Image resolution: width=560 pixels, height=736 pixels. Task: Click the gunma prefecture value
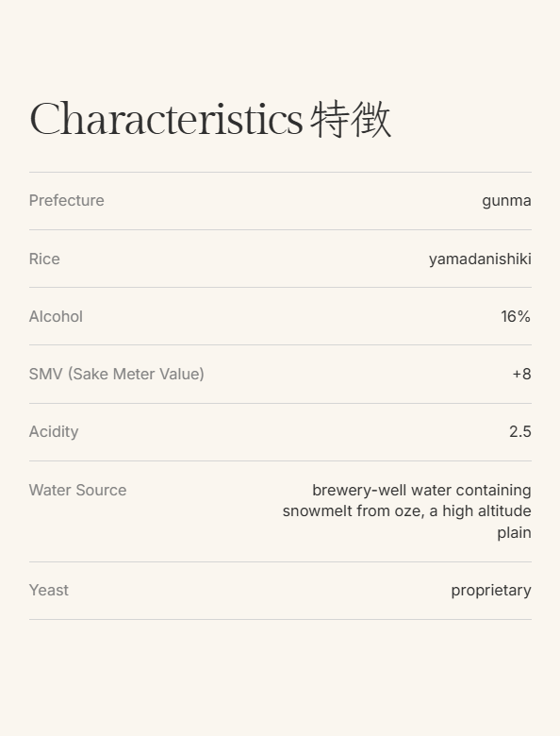[506, 201]
